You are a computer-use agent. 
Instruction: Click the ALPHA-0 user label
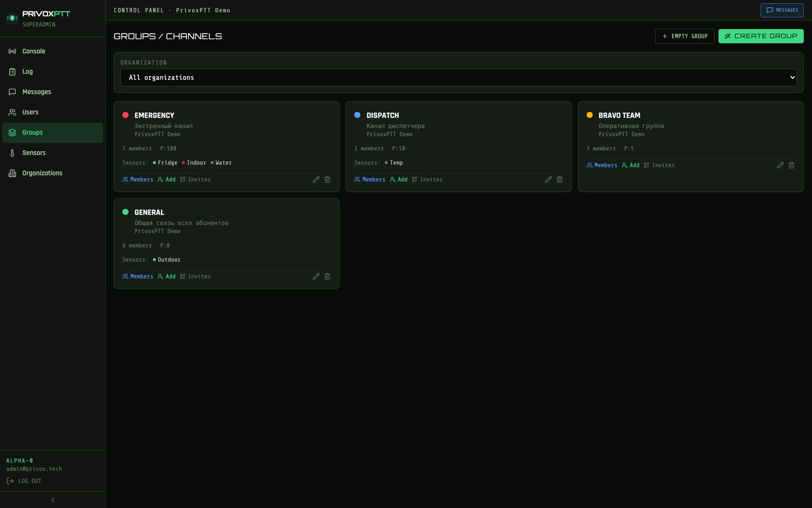click(20, 461)
